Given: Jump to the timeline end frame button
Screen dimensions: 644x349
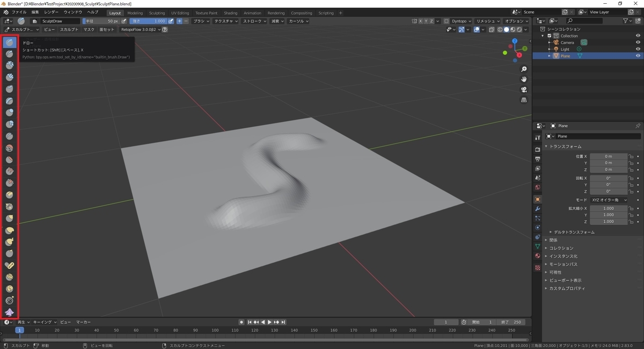Looking at the screenshot, I should pos(284,322).
